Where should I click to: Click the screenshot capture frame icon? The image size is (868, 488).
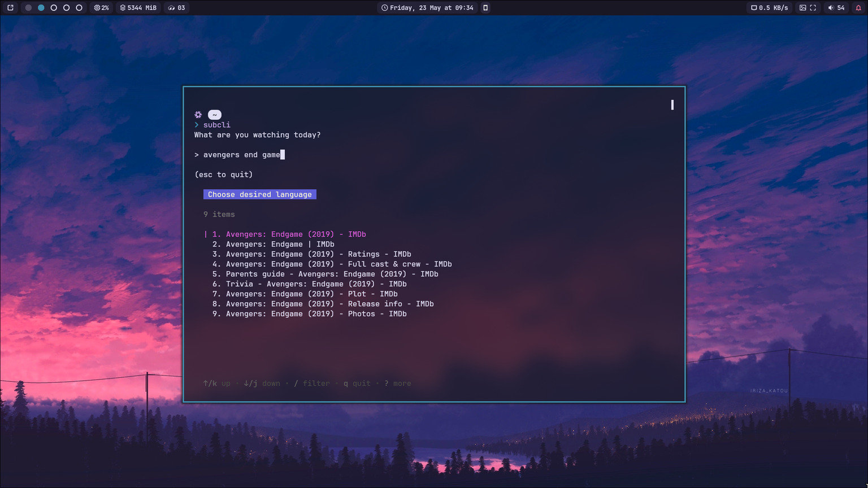tap(813, 8)
